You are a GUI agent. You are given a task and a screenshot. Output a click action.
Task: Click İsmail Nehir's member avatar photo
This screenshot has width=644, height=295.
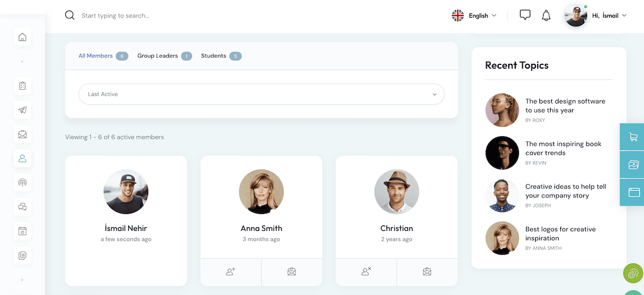coord(126,191)
